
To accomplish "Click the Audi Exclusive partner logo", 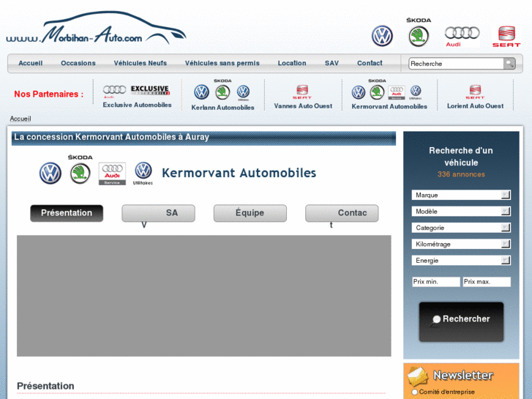I will [136, 91].
